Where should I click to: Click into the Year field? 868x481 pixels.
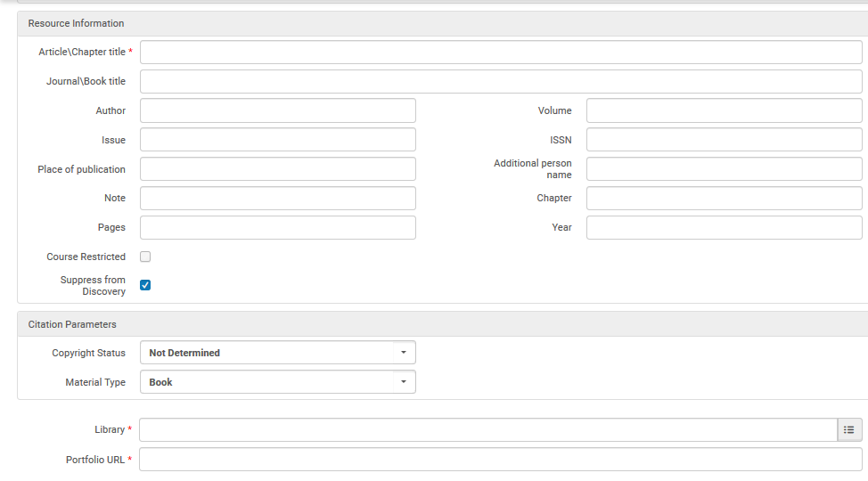[x=723, y=227]
